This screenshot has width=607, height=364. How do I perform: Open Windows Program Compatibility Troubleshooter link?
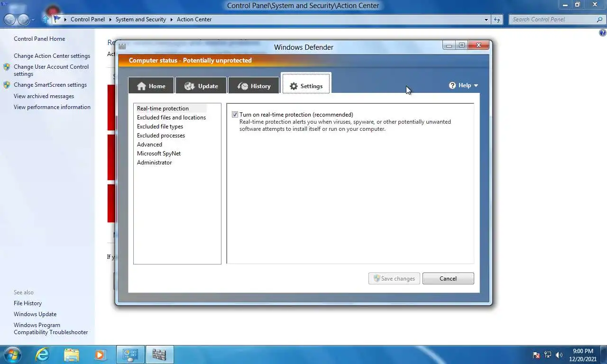pyautogui.click(x=51, y=328)
